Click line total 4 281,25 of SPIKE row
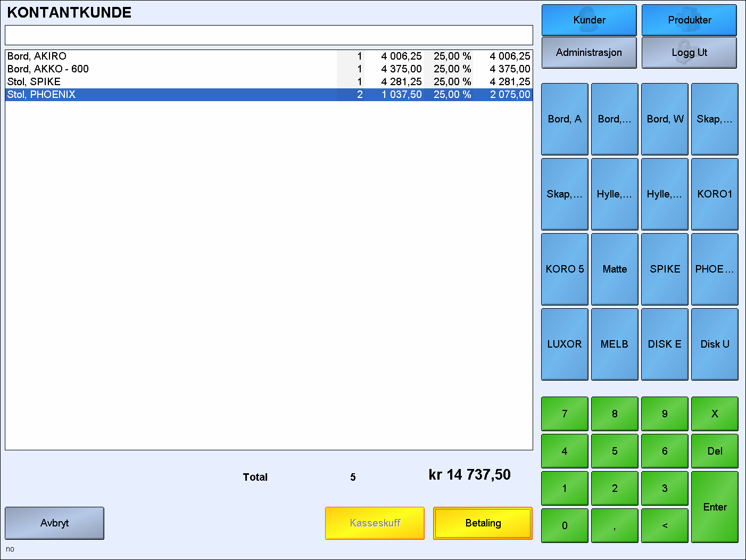The height and width of the screenshot is (560, 746). 510,82
